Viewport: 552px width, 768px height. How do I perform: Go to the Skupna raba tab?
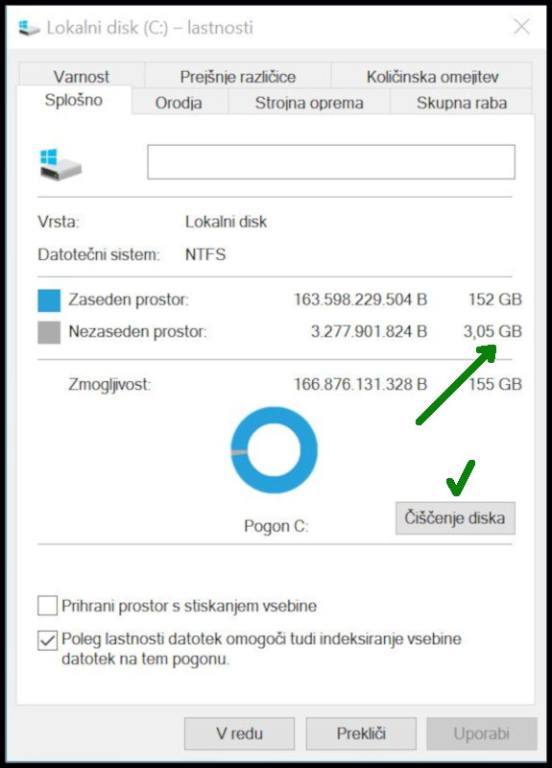[x=461, y=102]
